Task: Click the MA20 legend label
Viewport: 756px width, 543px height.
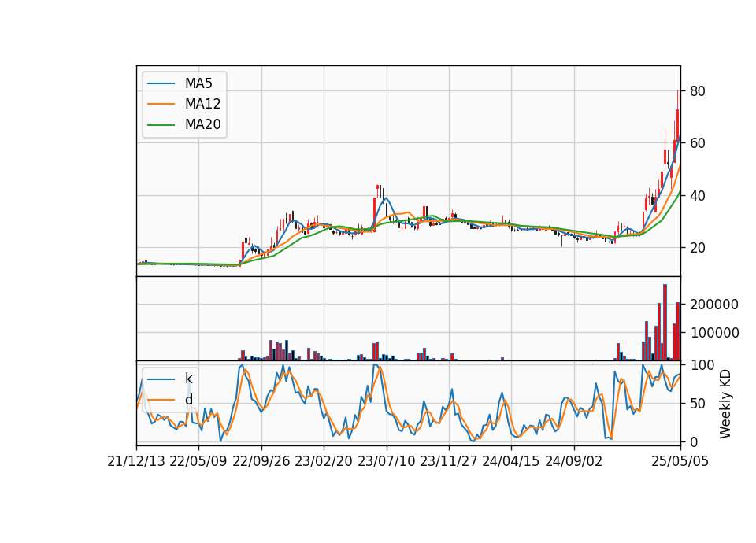Action: click(202, 125)
